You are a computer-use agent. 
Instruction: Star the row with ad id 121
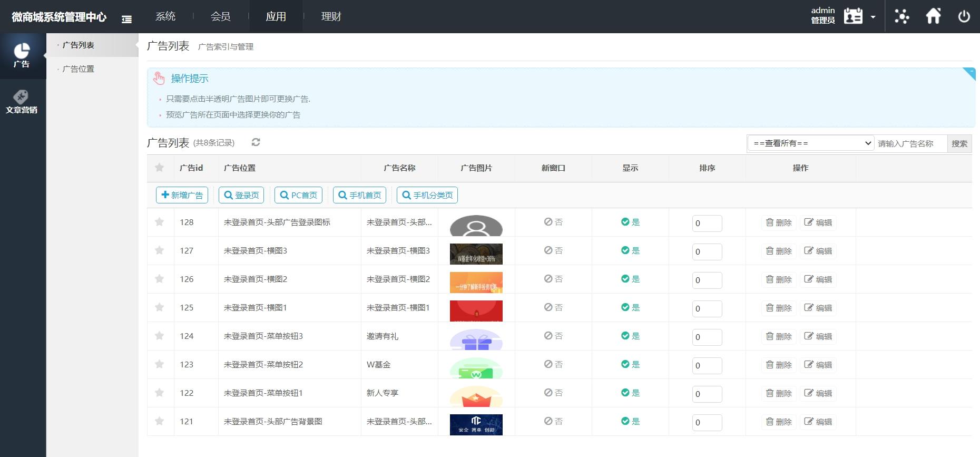(x=159, y=421)
